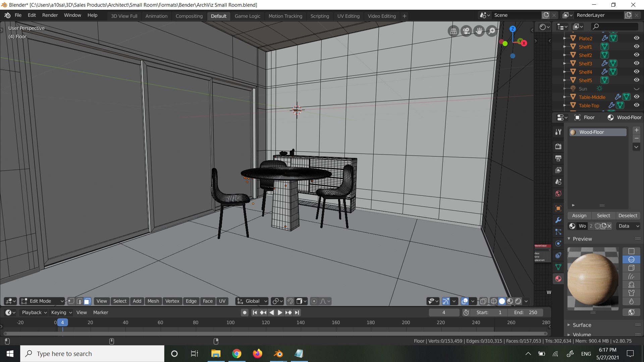Switch to rendered viewport shading
Screen dimensions: 644x362
click(518, 301)
